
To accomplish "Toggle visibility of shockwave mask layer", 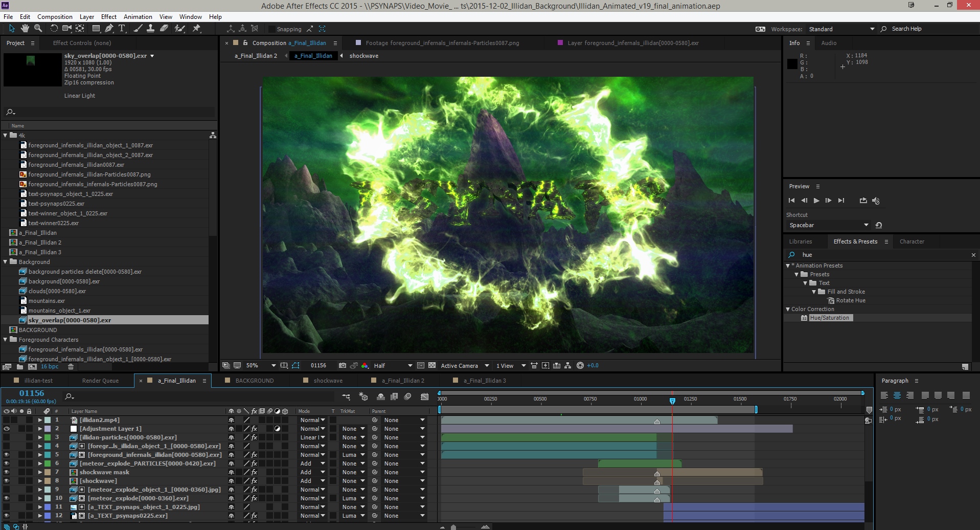I will pos(7,472).
